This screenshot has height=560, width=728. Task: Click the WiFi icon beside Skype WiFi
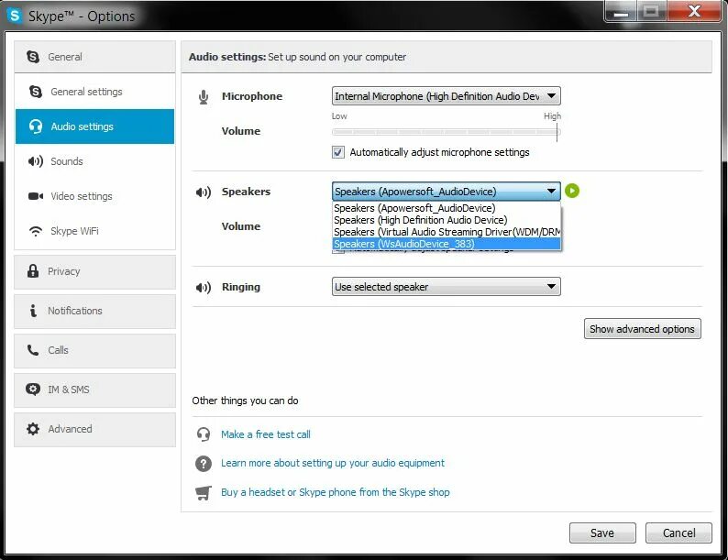(x=36, y=231)
